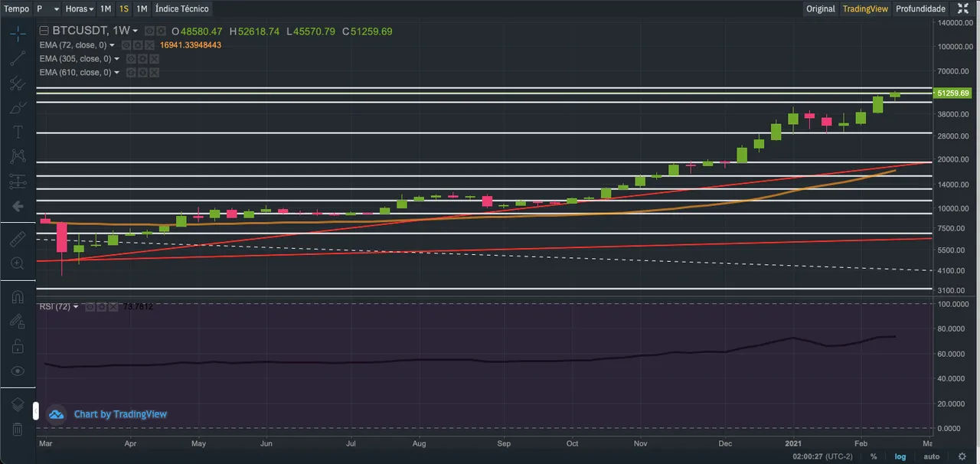980x464 pixels.
Task: Switch to Profundidade depth view
Action: coord(921,9)
